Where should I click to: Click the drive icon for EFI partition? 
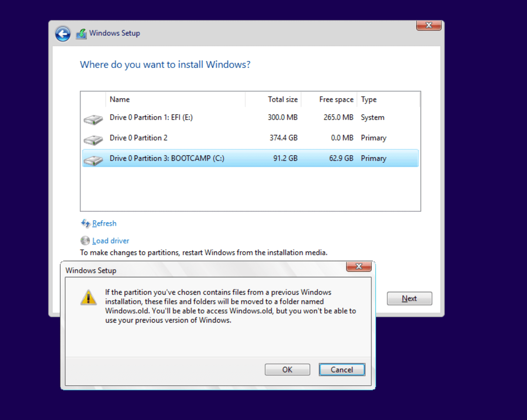93,119
